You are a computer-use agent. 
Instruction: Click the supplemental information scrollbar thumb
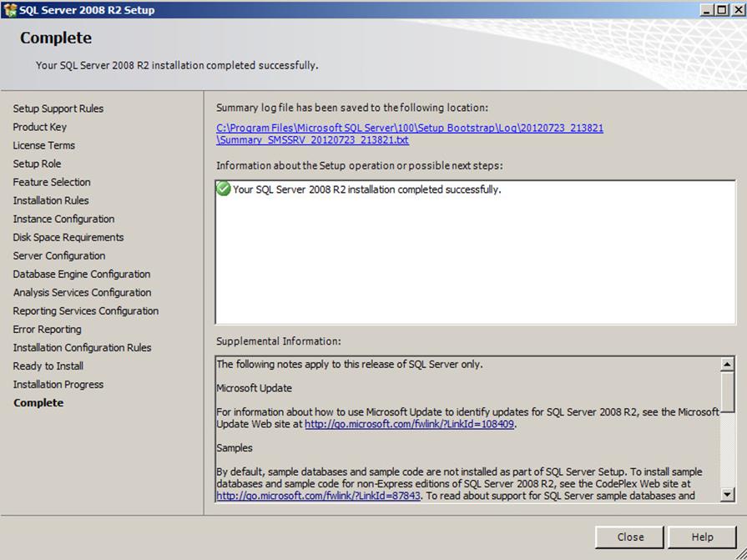coord(727,390)
